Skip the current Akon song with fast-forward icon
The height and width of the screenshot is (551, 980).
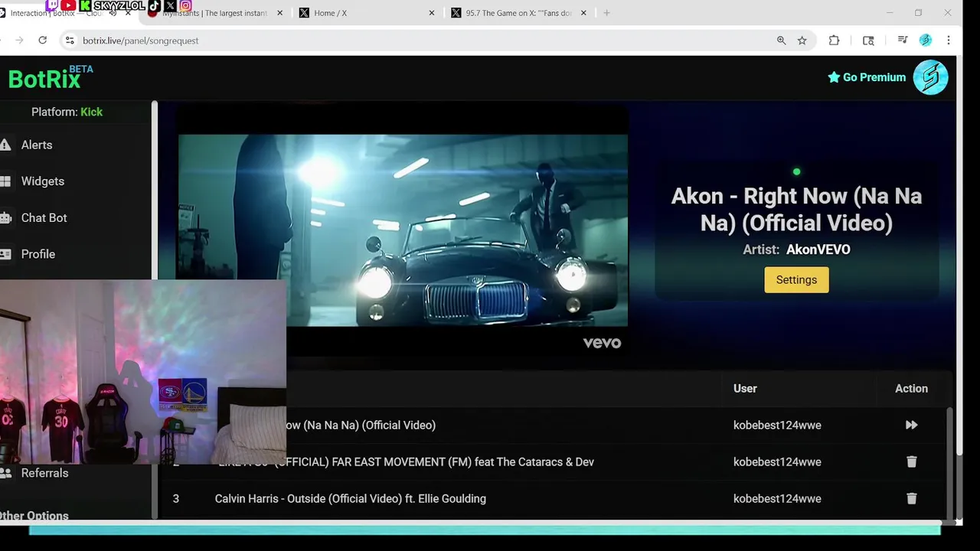(x=911, y=425)
